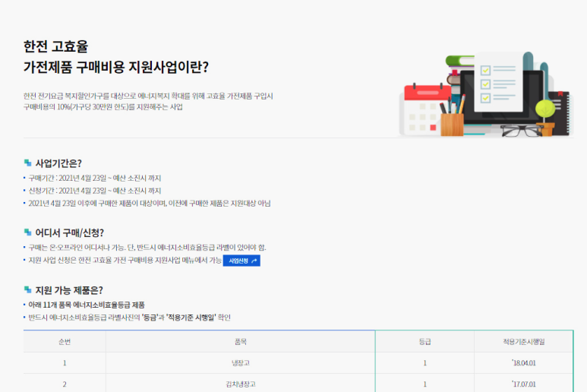Select the main heading 가전제품 구매비용 지원사업이란?
The image size is (587, 392).
116,68
